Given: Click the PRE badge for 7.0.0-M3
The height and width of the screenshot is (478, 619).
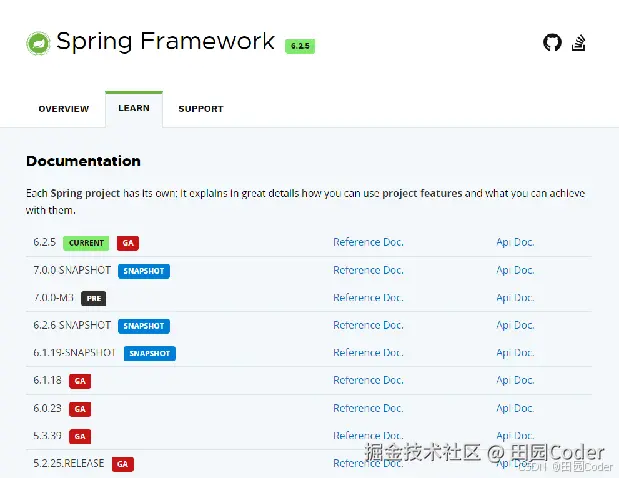Looking at the screenshot, I should coord(94,298).
